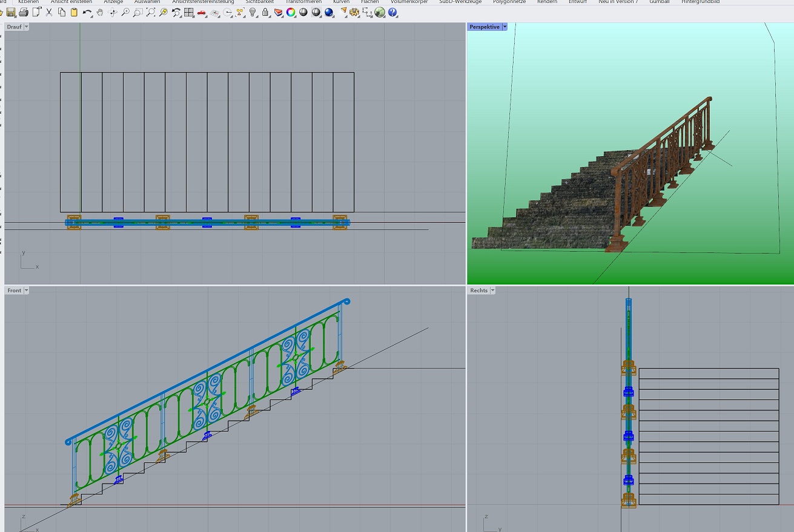Viewport: 794px width, 532px height.
Task: Toggle the four-viewport layout icon
Action: coord(189,12)
